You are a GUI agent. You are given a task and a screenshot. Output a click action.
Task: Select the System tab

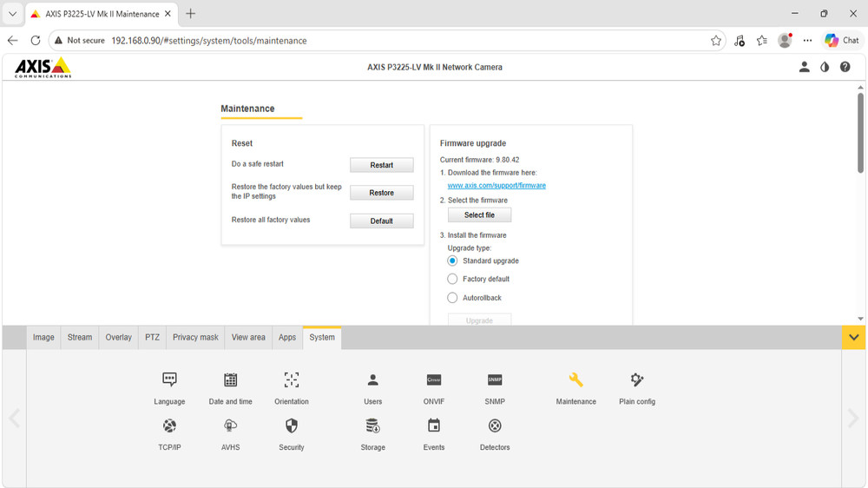(x=322, y=337)
